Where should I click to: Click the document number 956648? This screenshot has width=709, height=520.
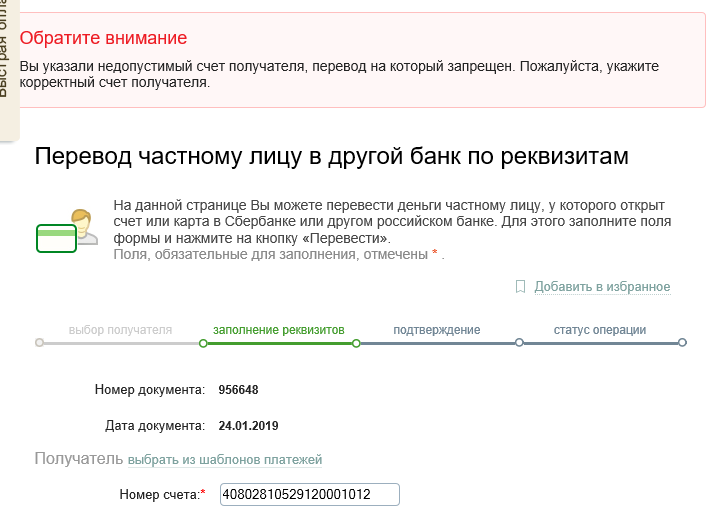click(238, 390)
